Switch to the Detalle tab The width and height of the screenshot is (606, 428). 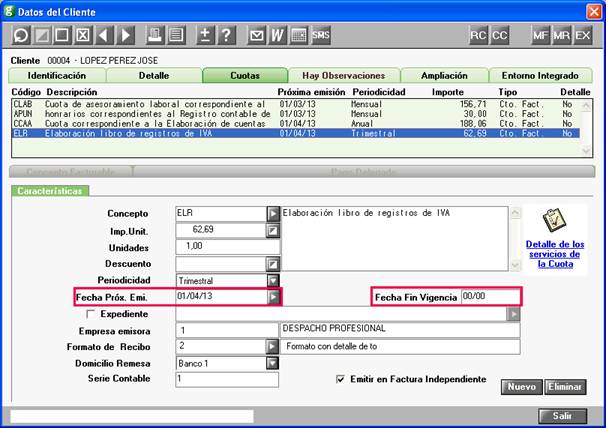(x=154, y=75)
